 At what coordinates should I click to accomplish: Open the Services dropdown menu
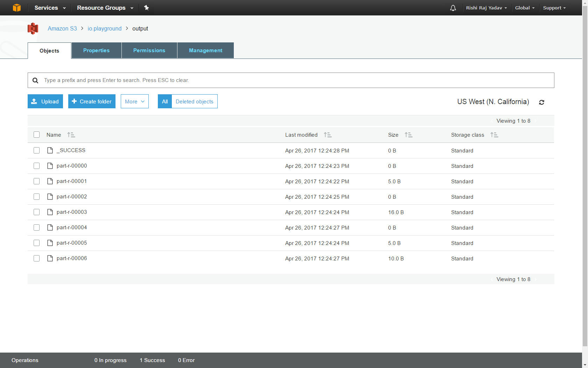click(50, 8)
